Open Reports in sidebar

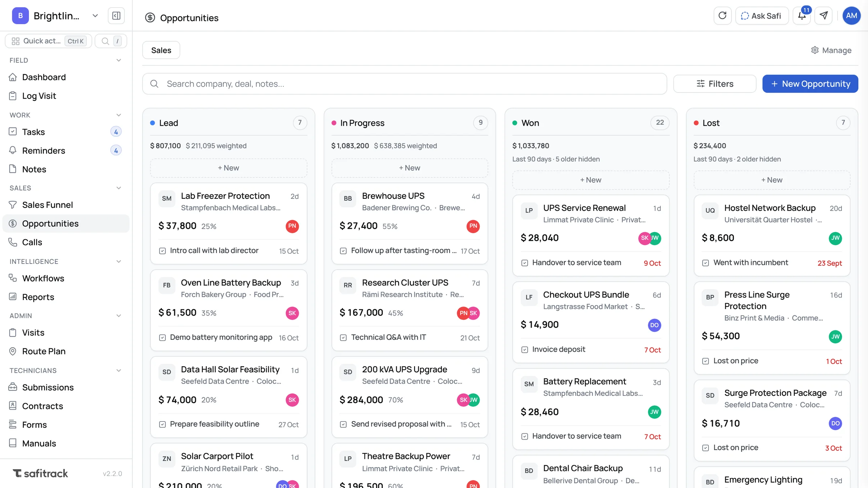(66, 297)
